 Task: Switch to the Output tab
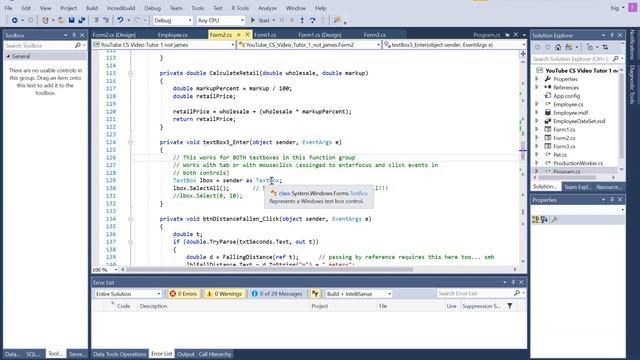(x=186, y=354)
